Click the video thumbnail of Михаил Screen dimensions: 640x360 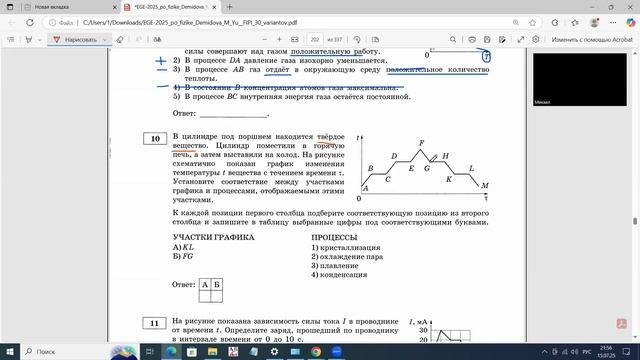pos(580,79)
